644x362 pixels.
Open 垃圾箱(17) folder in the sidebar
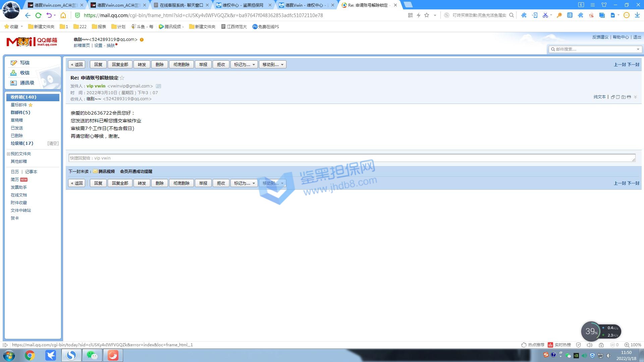click(x=22, y=143)
